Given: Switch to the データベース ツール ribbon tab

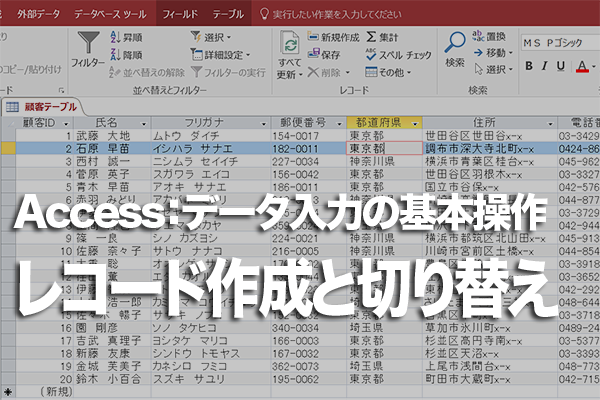Looking at the screenshot, I should [x=110, y=14].
